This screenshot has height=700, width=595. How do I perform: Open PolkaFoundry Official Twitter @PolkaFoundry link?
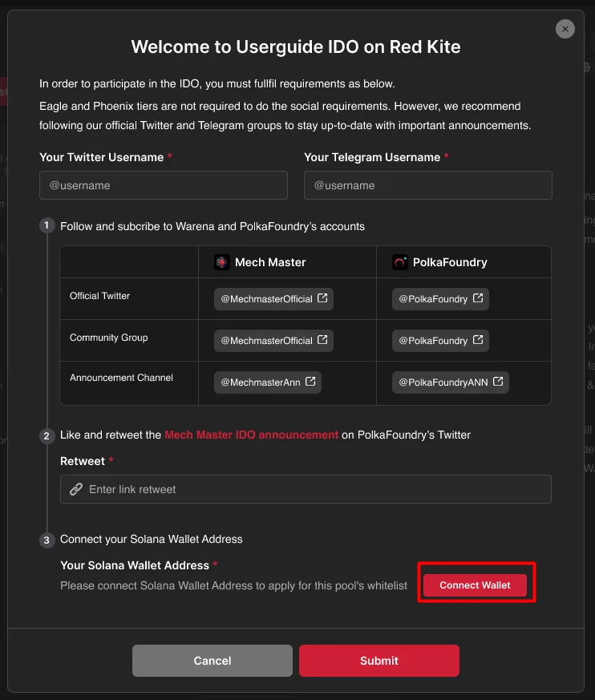pos(440,298)
